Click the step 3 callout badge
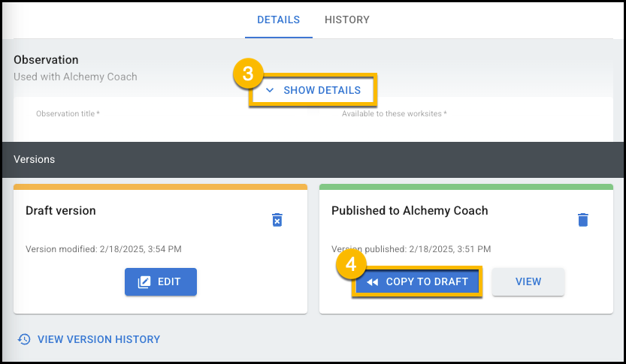Screen dimensions: 626x364 (x=248, y=74)
